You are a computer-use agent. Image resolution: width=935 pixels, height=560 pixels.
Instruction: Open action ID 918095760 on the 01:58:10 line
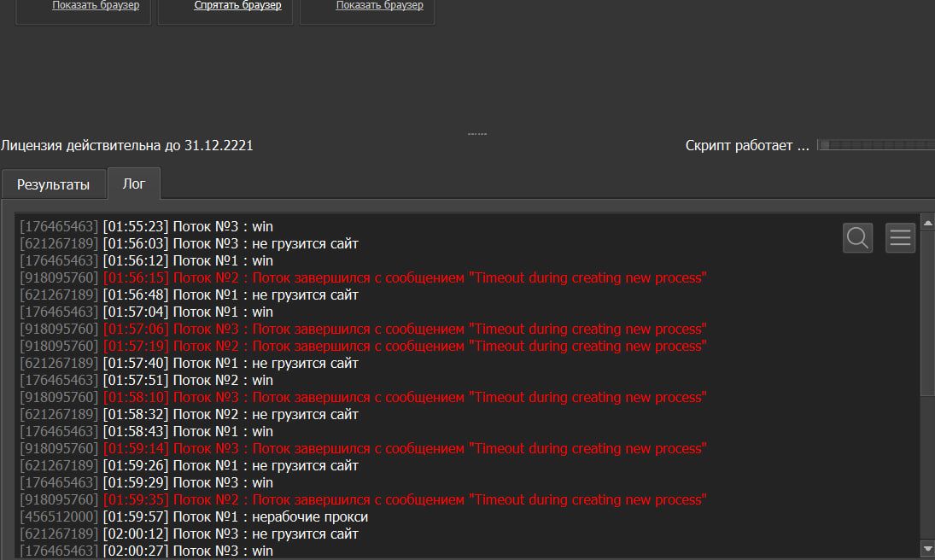tap(59, 398)
